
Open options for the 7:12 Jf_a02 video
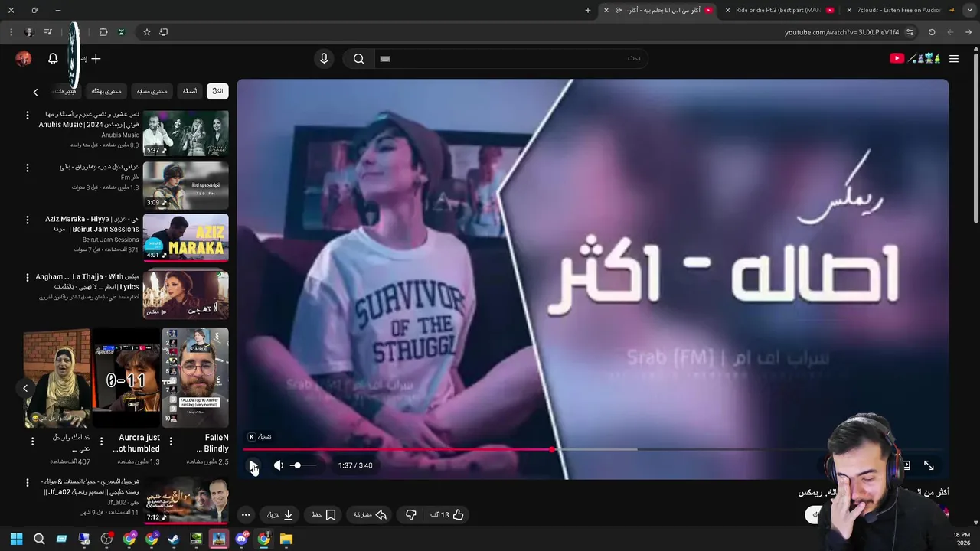click(x=28, y=483)
